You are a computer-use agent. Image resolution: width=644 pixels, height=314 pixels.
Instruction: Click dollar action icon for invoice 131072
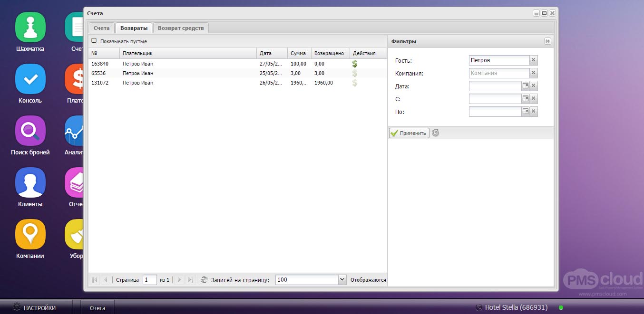coord(354,83)
